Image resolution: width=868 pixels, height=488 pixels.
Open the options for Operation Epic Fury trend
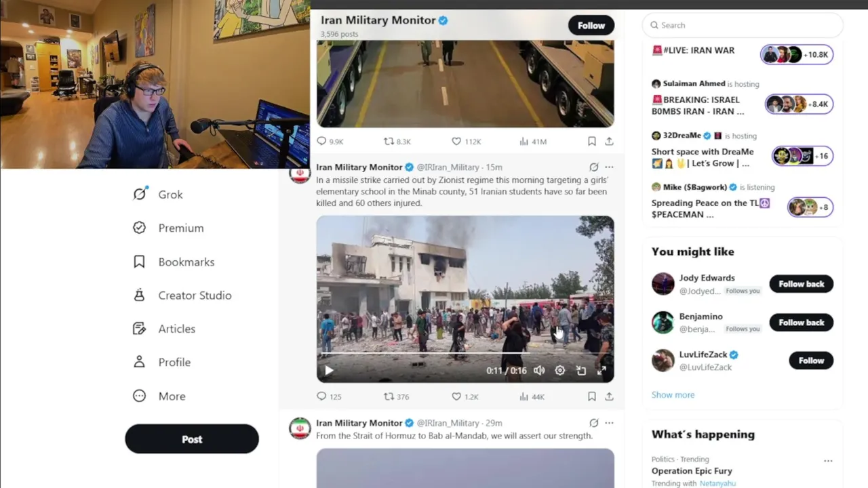click(x=828, y=461)
